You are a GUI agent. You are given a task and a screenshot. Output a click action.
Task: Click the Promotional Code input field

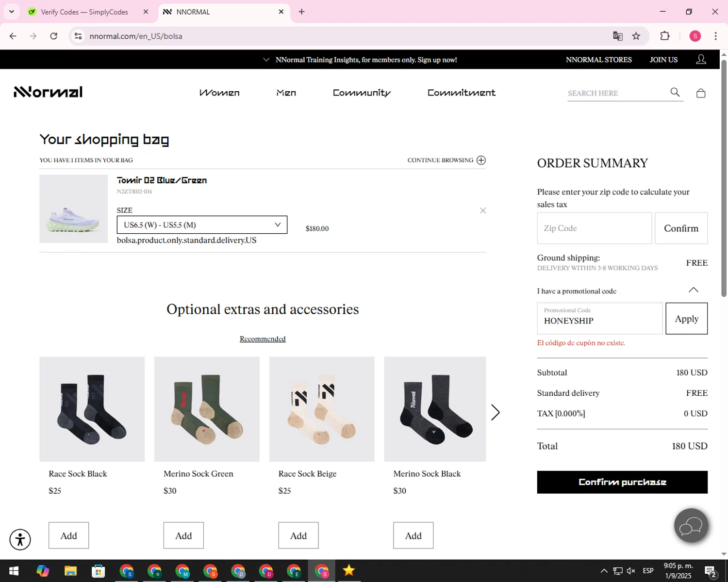point(599,319)
